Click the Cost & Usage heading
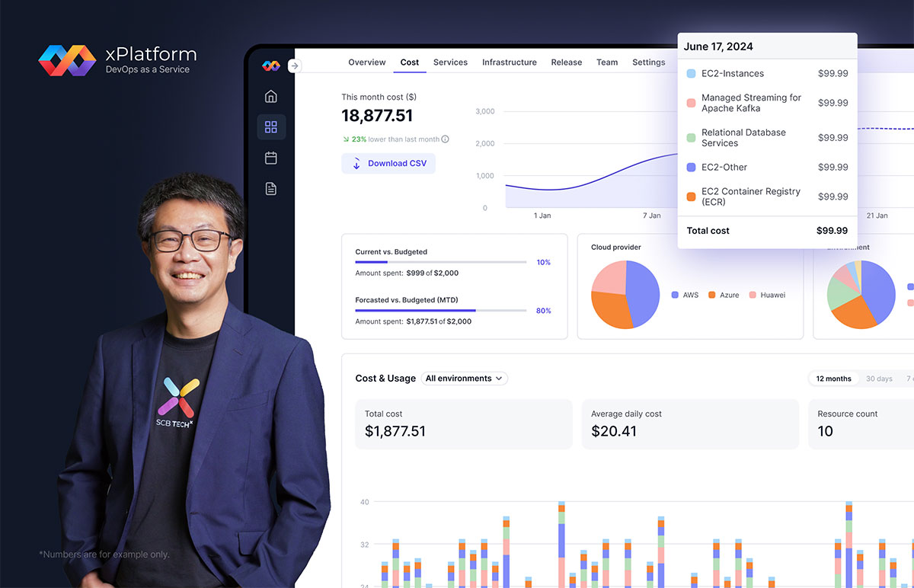Screen dimensions: 914x588 pyautogui.click(x=385, y=379)
